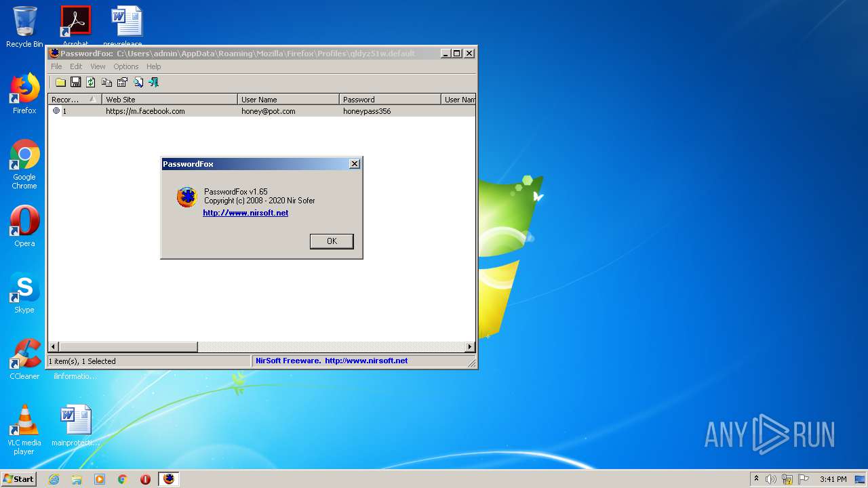
Task: Click the horizontal scrollbar thumb
Action: click(128, 347)
